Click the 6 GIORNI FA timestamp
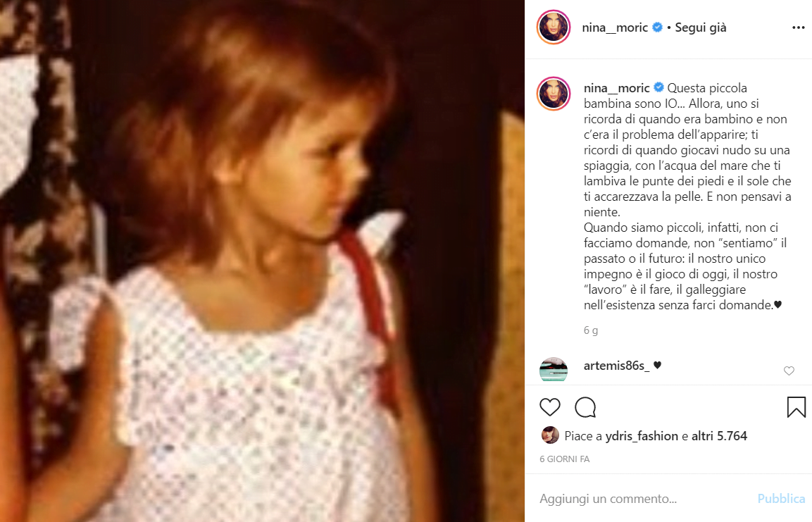Viewport: 812px width, 522px height. [x=565, y=459]
